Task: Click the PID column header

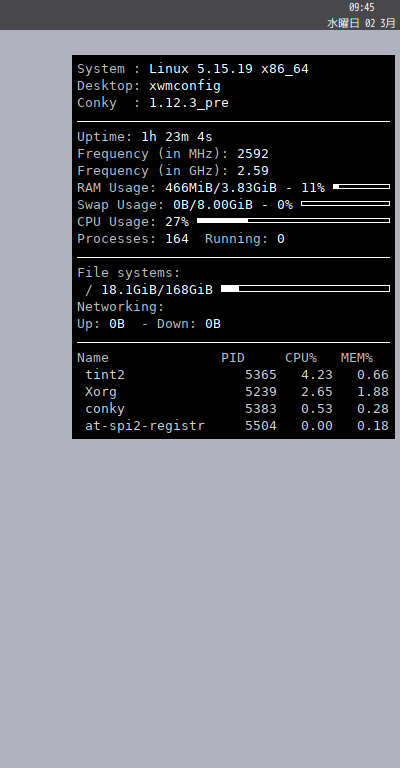Action: pyautogui.click(x=233, y=358)
